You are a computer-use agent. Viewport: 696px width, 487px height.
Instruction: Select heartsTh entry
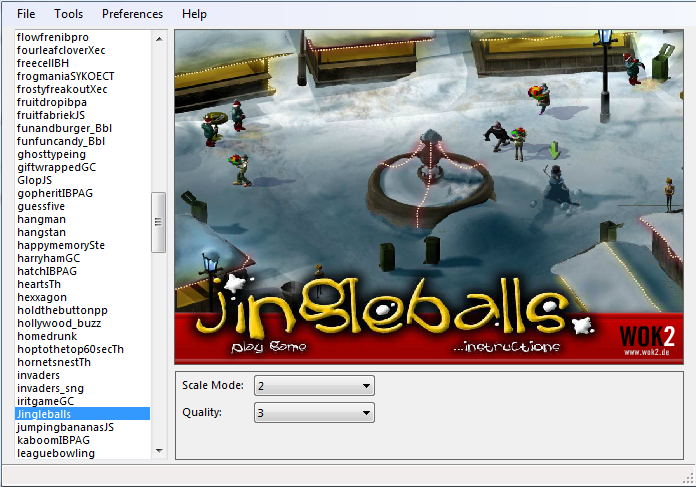pos(82,284)
